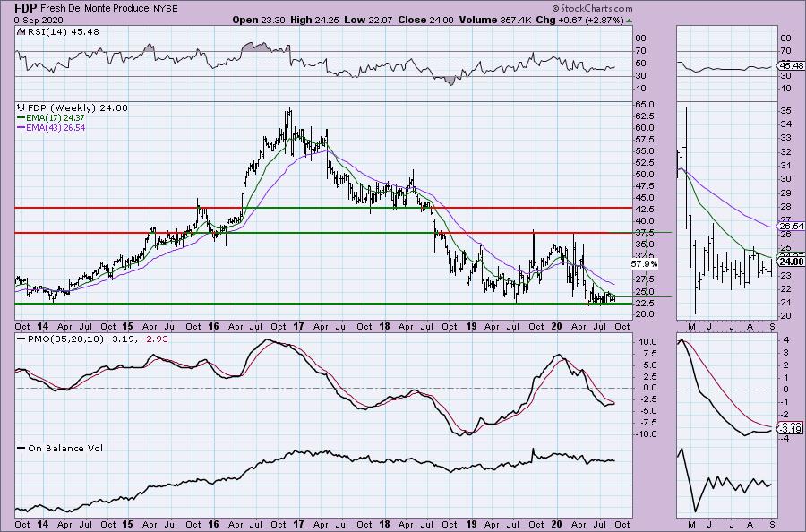Screen dimensions: 806x532
Task: Click the 45.48 RSI value tag on right panel
Action: click(791, 65)
